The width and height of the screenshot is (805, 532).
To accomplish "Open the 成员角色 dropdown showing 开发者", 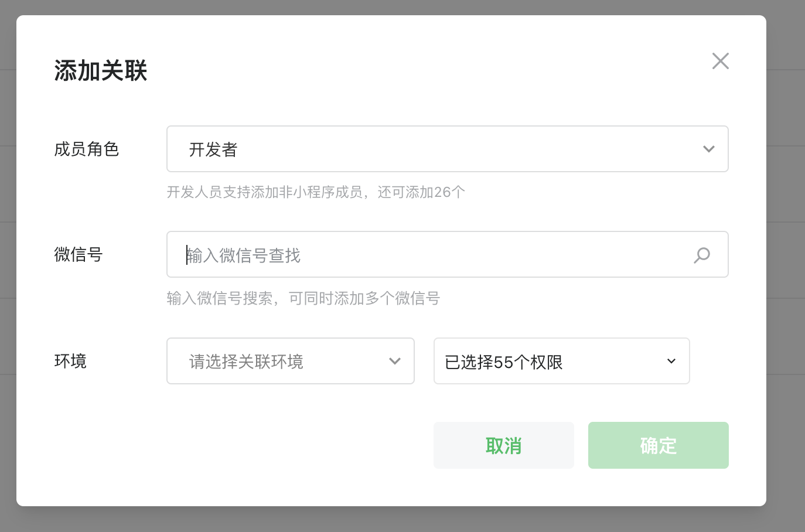I will pyautogui.click(x=446, y=149).
